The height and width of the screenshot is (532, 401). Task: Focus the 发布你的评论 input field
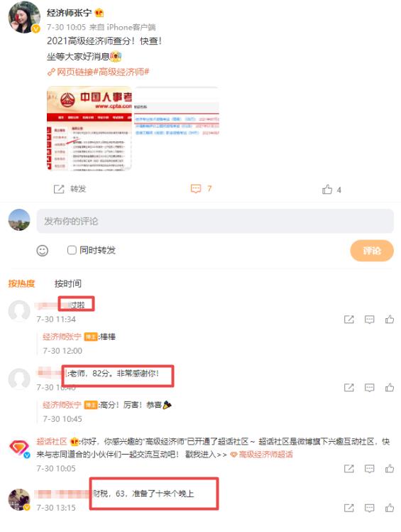215,221
